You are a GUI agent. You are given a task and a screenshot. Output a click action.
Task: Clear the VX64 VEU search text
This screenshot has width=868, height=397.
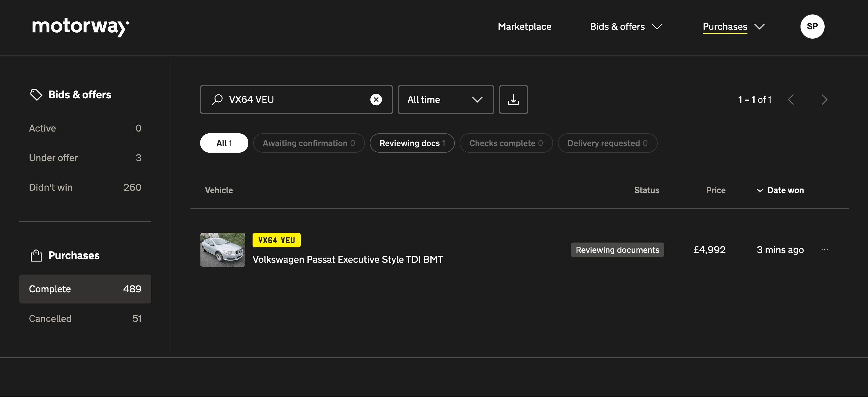[376, 100]
